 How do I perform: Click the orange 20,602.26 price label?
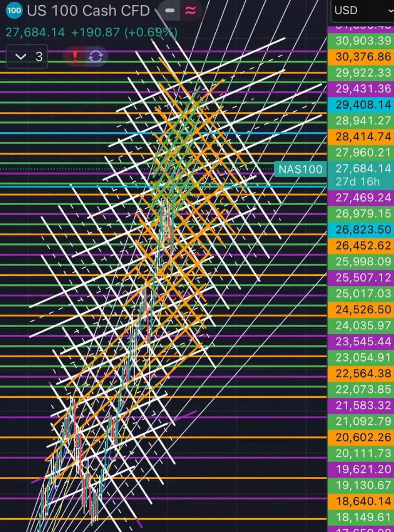coord(360,437)
